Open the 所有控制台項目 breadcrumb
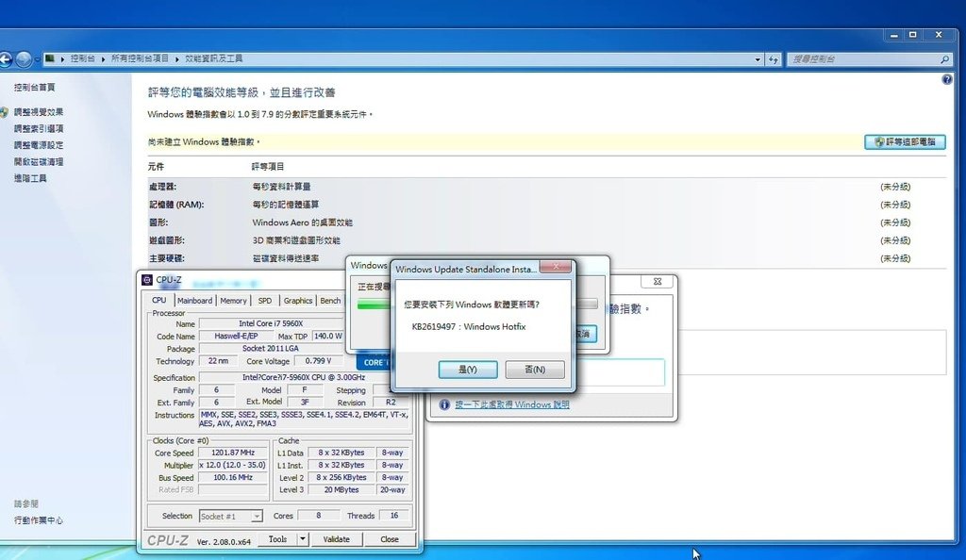 140,58
